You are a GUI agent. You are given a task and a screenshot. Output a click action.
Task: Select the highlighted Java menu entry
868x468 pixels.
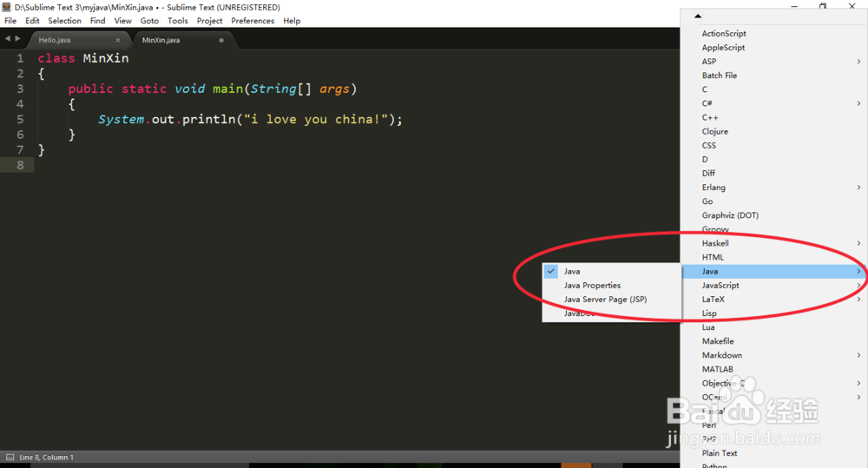[774, 272]
